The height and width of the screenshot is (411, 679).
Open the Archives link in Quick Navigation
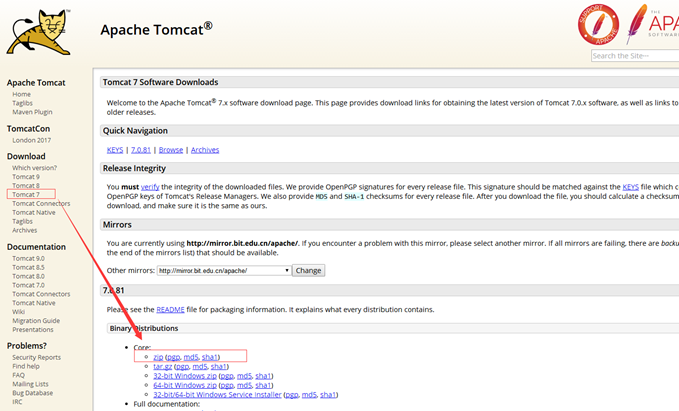click(205, 150)
